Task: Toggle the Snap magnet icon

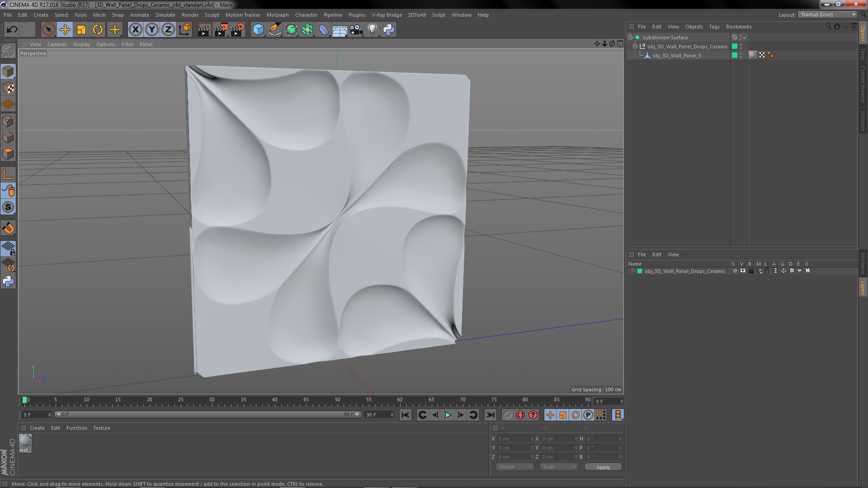Action: tap(8, 228)
